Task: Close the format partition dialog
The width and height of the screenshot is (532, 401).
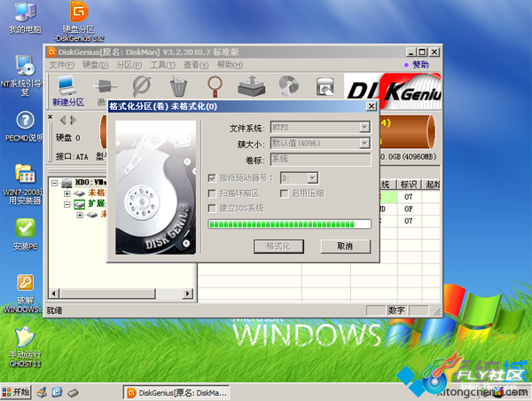Action: click(x=372, y=106)
